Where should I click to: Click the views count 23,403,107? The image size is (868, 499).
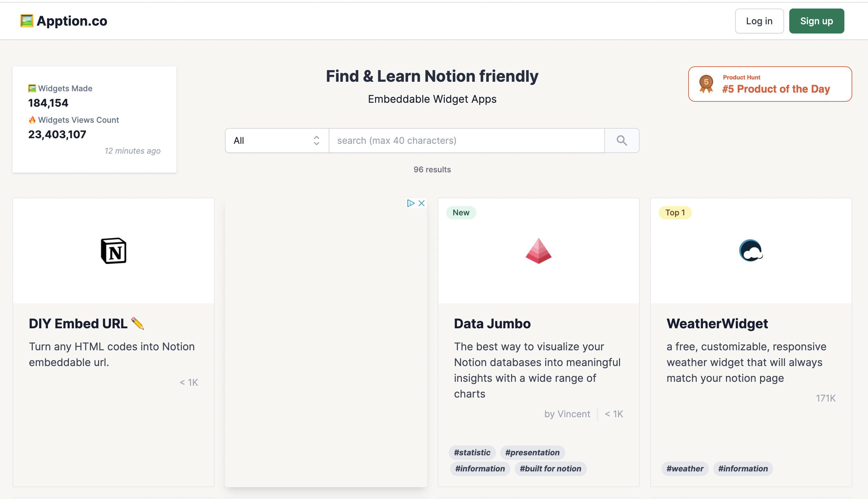pos(57,134)
